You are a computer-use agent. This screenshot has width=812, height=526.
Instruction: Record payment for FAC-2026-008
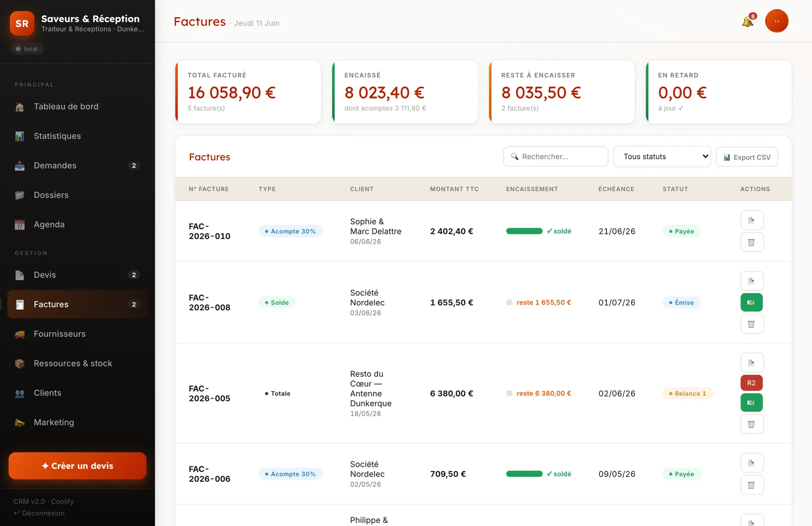[752, 302]
